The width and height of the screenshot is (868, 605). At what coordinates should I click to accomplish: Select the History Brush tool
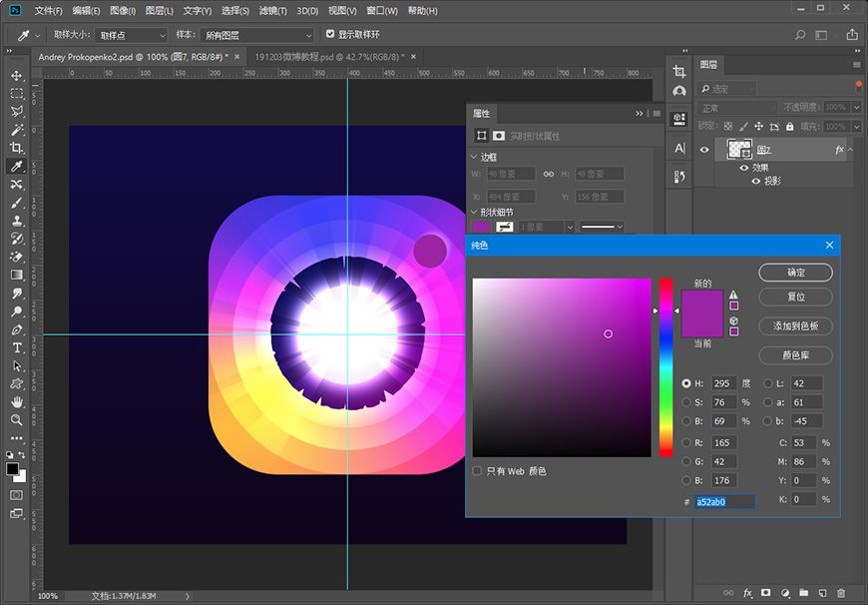[17, 239]
